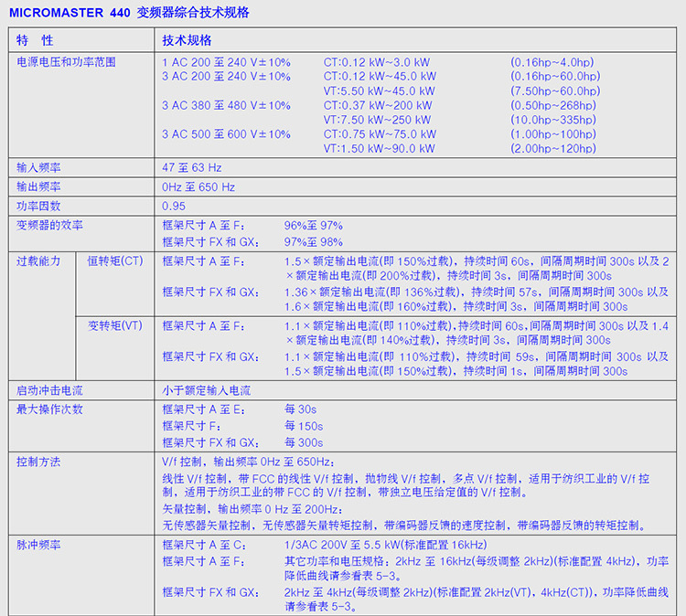
Task: Click 'CT:0.75 kW~75.0 kW' value
Action: [x=380, y=134]
